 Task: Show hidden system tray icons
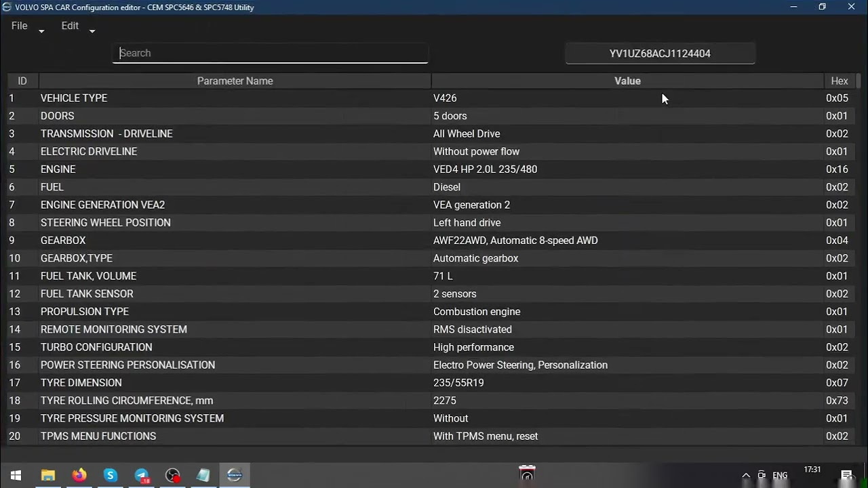[746, 475]
